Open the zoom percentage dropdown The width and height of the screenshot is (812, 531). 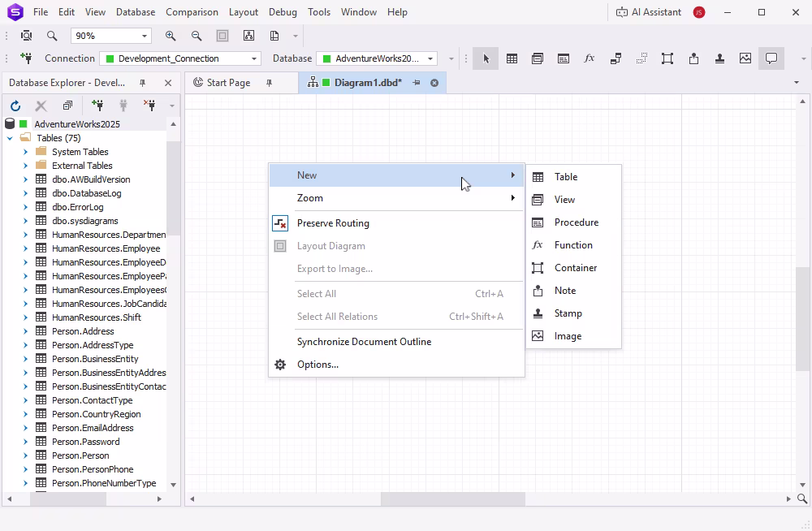(145, 36)
